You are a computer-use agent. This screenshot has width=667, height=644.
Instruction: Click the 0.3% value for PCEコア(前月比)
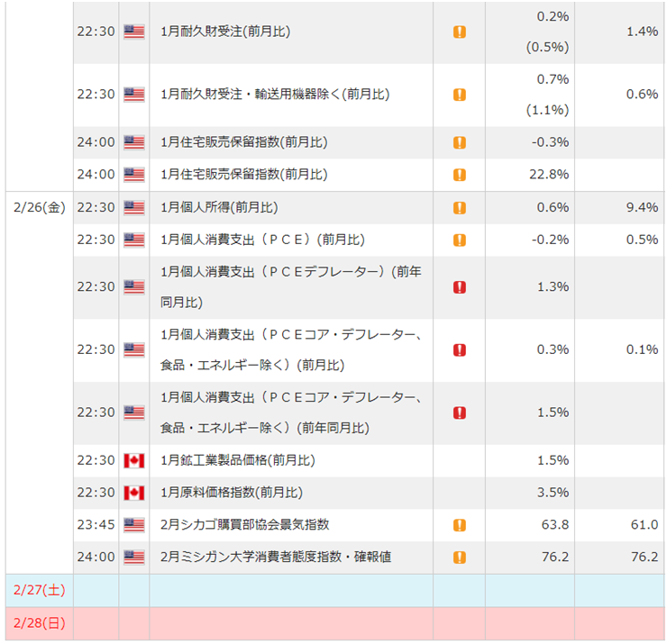[x=553, y=349]
